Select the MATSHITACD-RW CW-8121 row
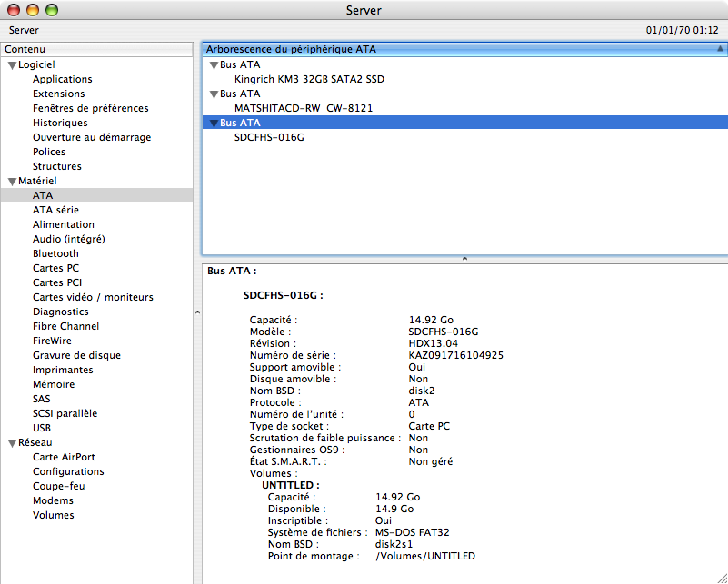This screenshot has height=584, width=728. [464, 108]
